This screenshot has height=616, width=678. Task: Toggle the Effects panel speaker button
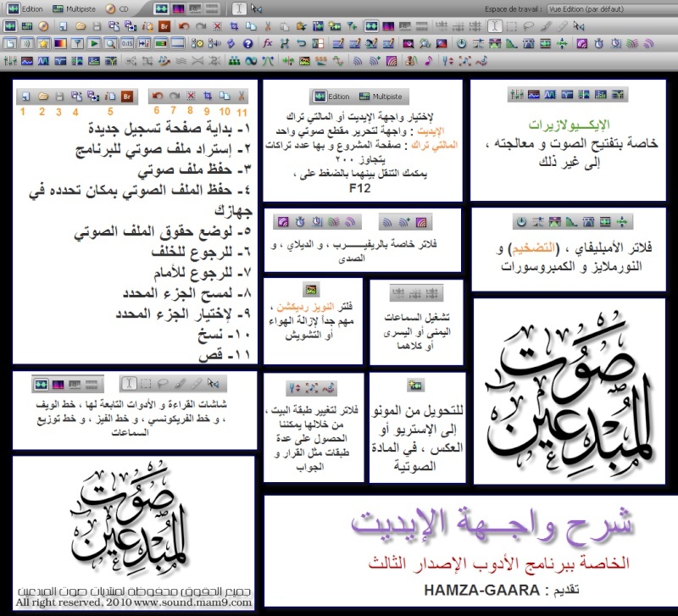pyautogui.click(x=27, y=44)
